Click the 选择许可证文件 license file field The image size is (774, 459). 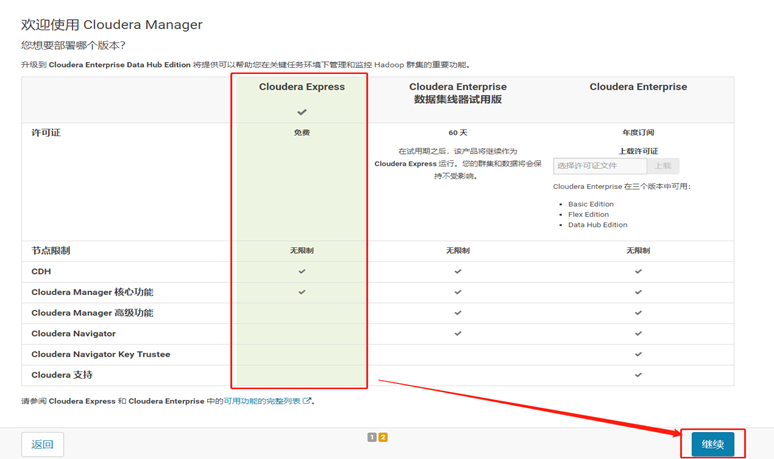[x=600, y=166]
